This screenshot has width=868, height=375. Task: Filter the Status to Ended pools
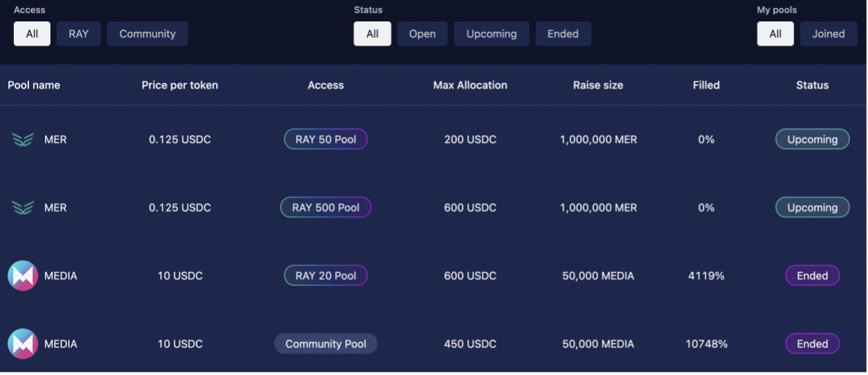point(563,34)
